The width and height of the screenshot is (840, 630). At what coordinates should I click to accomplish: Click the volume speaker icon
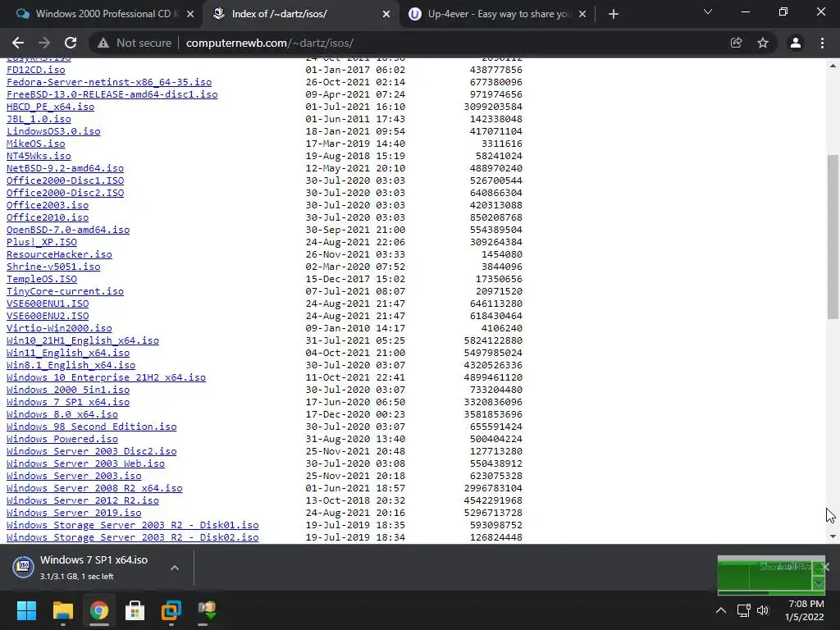pyautogui.click(x=763, y=610)
